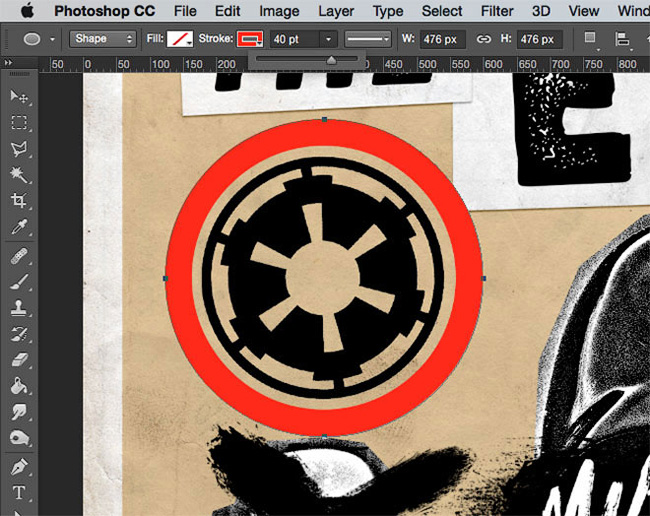Screen dimensions: 650x516
Task: Open the Select menu
Action: 441,11
